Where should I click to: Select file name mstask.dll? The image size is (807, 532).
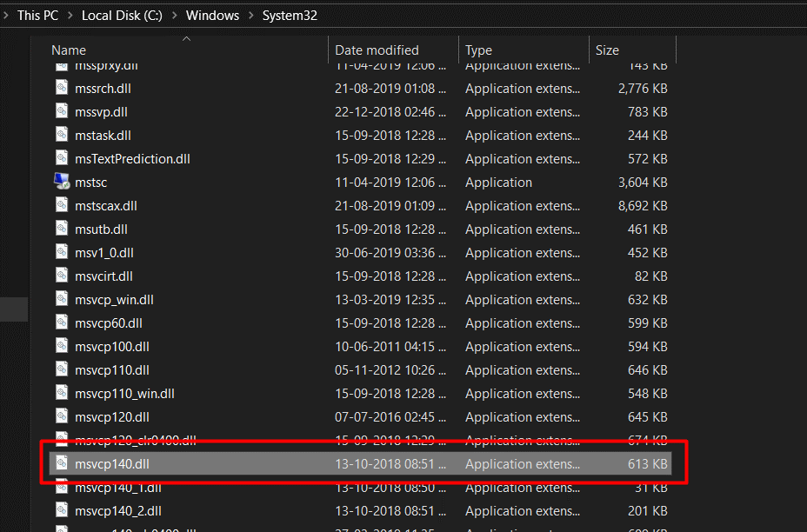pos(103,136)
